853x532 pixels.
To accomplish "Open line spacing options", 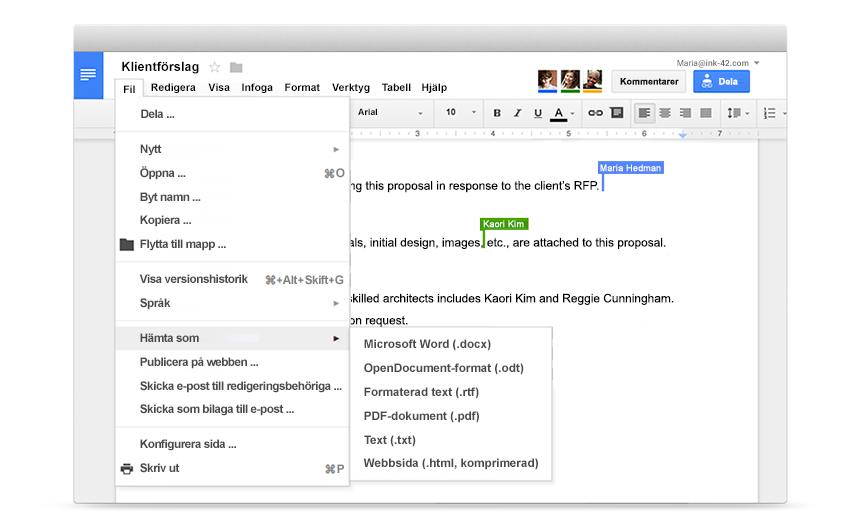I will click(x=738, y=113).
